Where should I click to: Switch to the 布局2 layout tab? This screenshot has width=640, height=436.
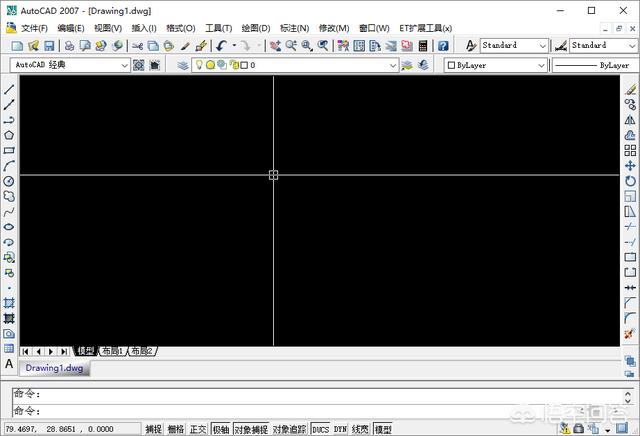point(142,351)
